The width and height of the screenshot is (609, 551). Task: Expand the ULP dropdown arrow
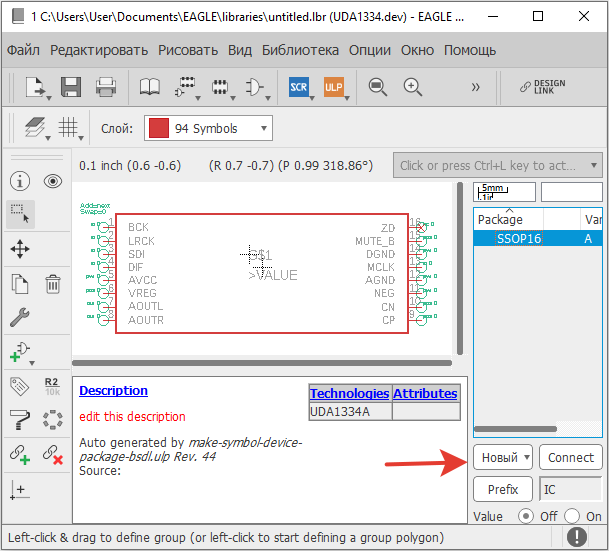[x=347, y=98]
